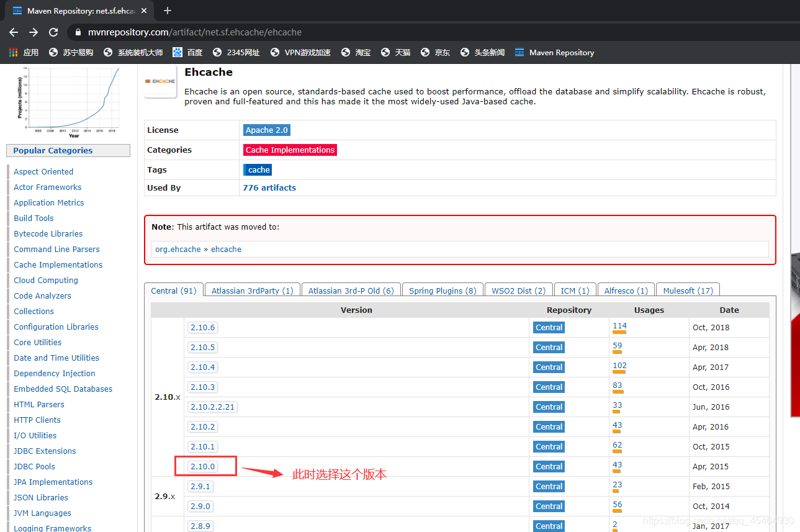Open the 百度 bookmark
Screen dimensions: 800x532
pyautogui.click(x=187, y=53)
